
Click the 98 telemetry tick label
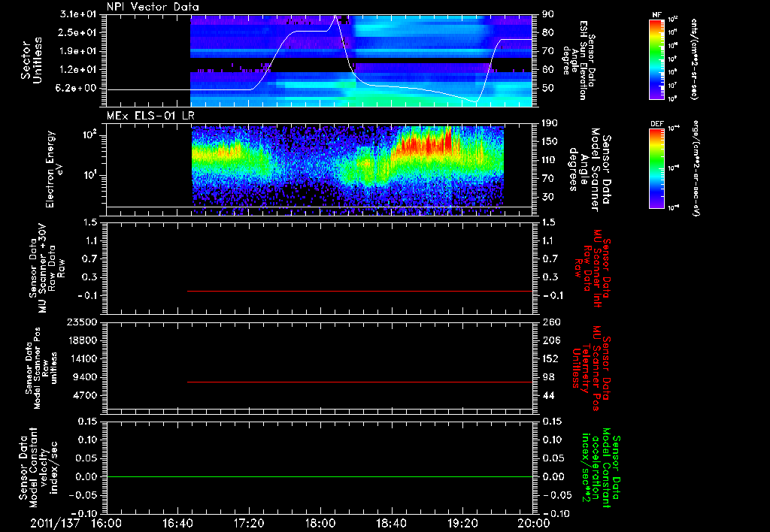548,377
